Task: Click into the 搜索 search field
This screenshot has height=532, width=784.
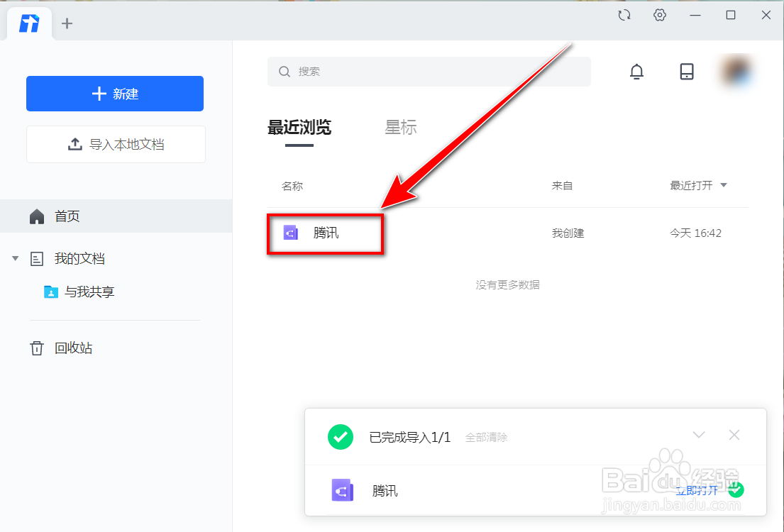Action: click(x=429, y=72)
